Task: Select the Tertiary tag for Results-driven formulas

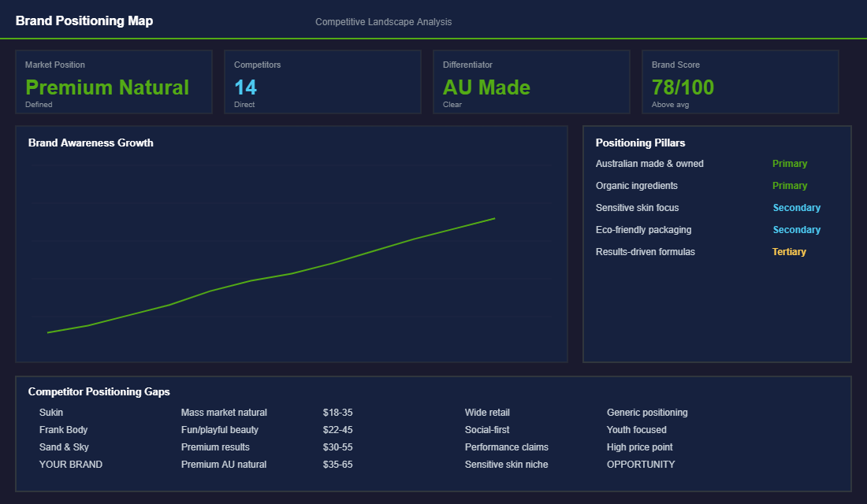Action: pos(789,252)
